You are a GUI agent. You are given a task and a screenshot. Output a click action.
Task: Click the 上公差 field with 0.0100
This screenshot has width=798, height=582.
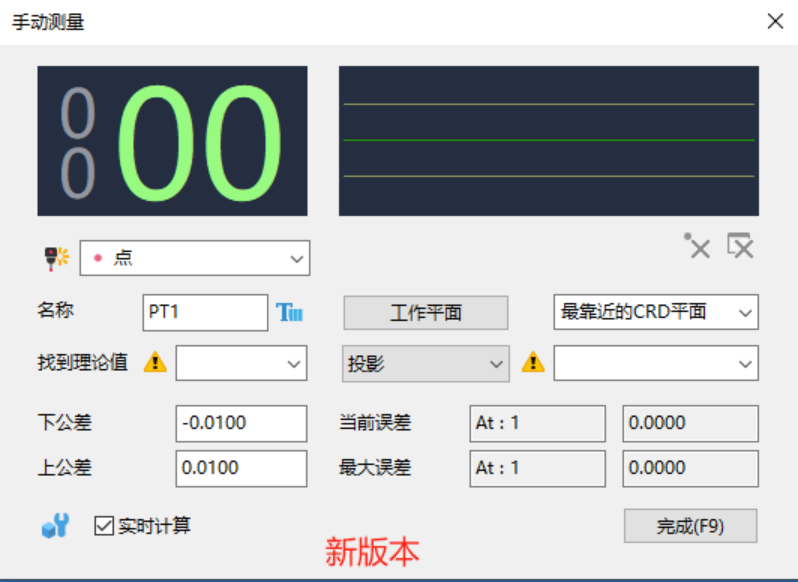pyautogui.click(x=241, y=468)
